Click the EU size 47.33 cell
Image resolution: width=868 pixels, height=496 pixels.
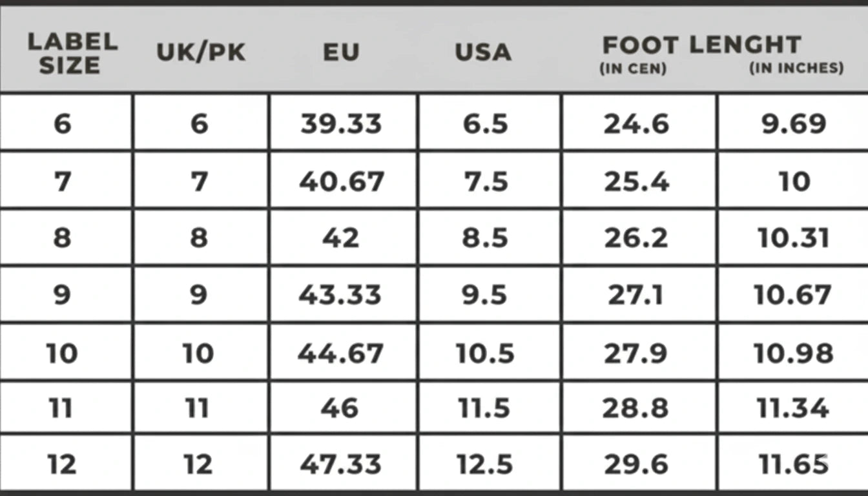point(341,464)
